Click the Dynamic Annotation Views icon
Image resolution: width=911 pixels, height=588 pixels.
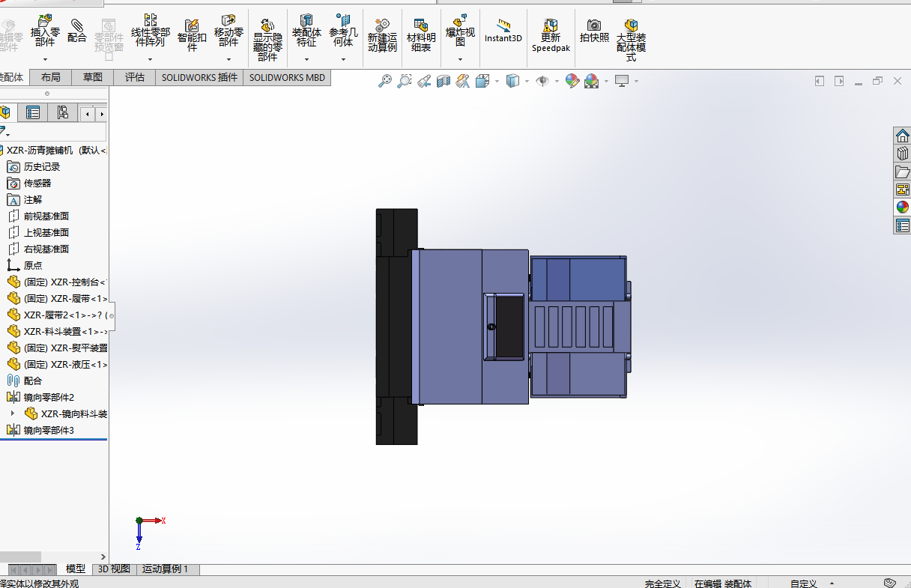tap(462, 81)
